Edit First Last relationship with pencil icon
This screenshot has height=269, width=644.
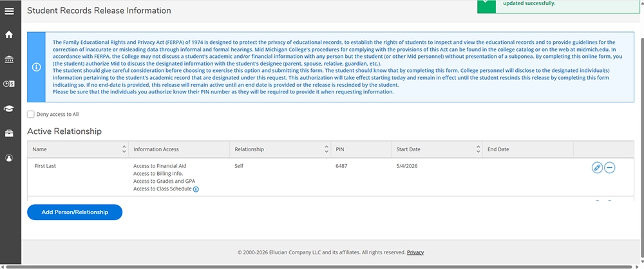[597, 167]
